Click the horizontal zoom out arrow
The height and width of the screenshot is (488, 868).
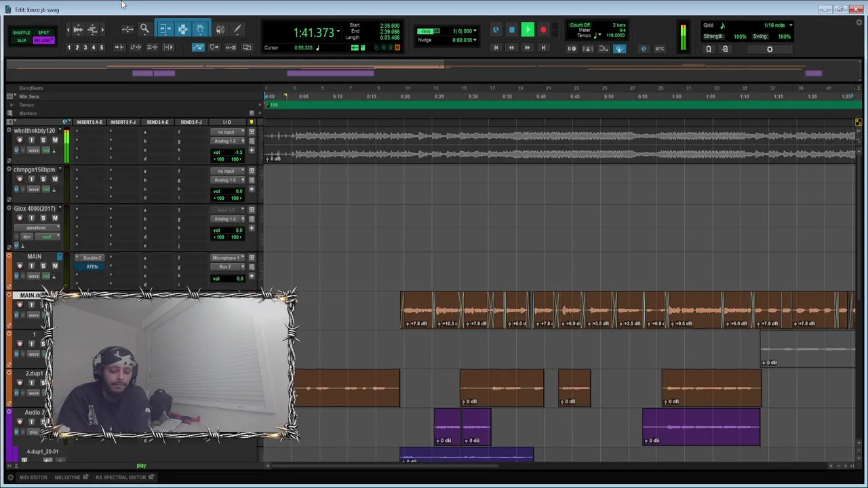pyautogui.click(x=68, y=30)
